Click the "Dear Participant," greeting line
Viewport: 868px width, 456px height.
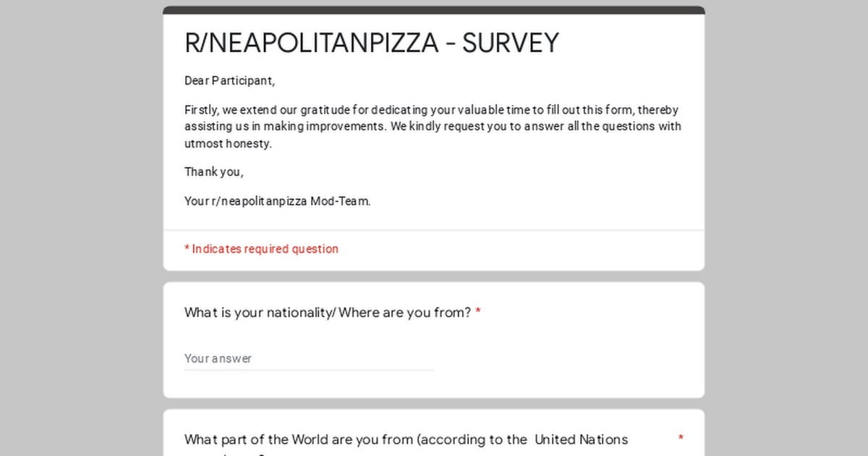click(229, 80)
